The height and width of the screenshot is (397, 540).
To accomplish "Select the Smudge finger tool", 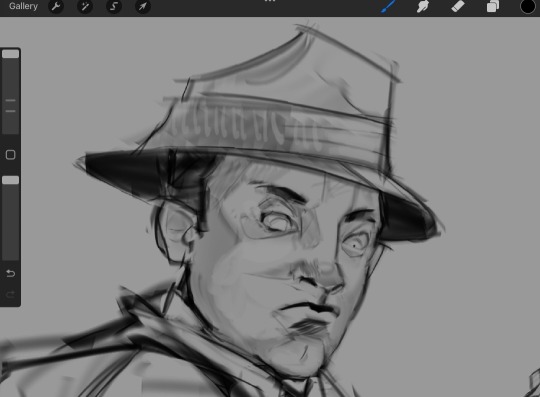I will [x=423, y=6].
